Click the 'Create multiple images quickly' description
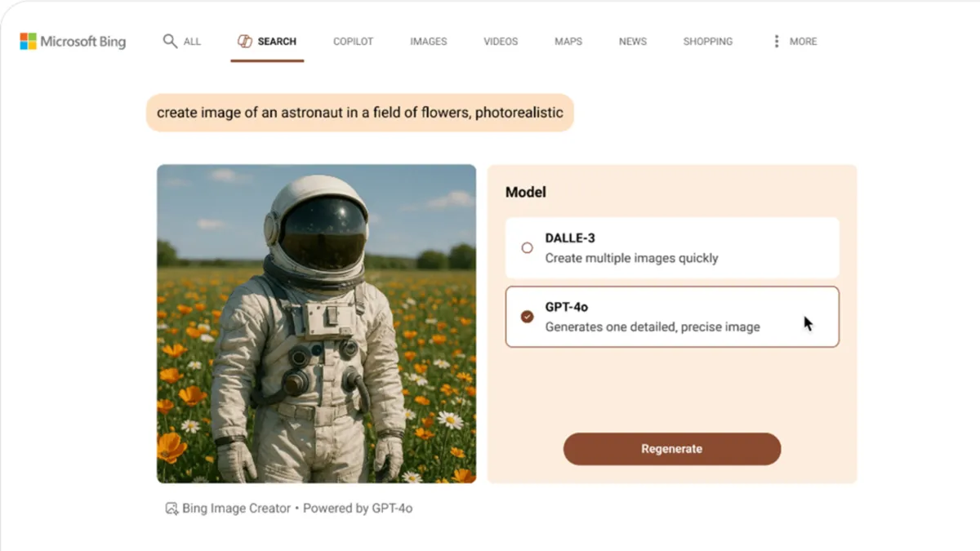The height and width of the screenshot is (551, 980). (631, 258)
